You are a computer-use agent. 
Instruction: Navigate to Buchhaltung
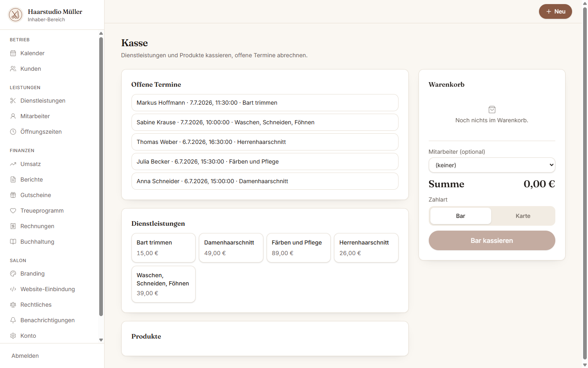pos(49,242)
